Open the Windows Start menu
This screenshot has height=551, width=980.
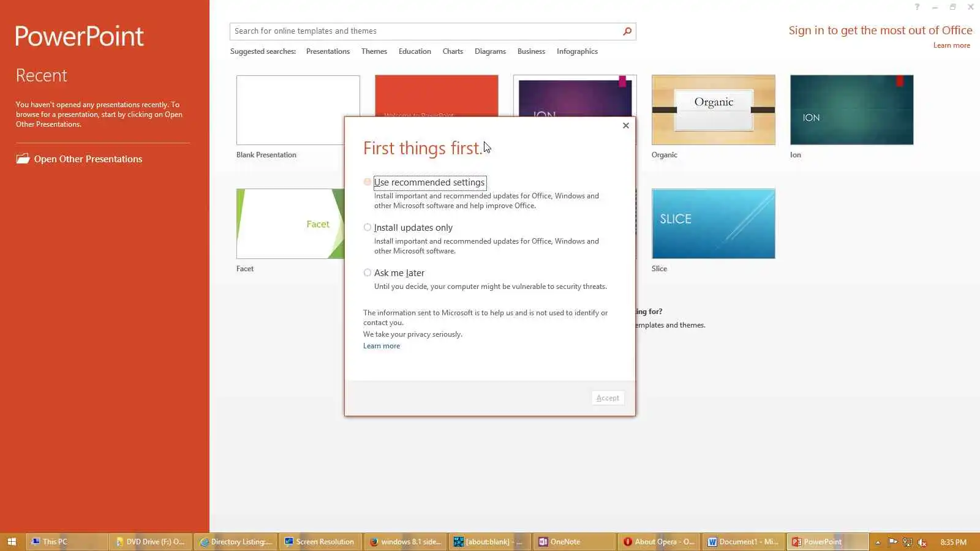[12, 542]
